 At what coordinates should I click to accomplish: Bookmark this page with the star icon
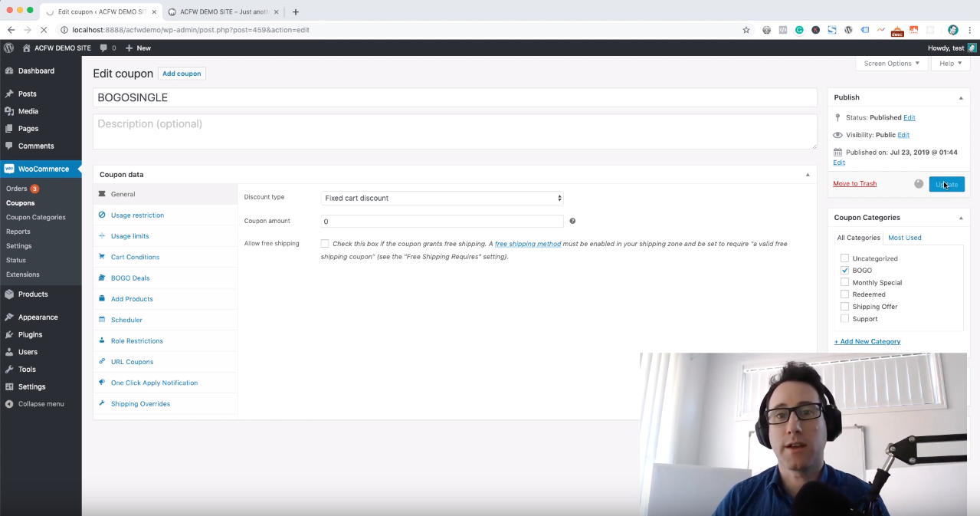click(746, 30)
